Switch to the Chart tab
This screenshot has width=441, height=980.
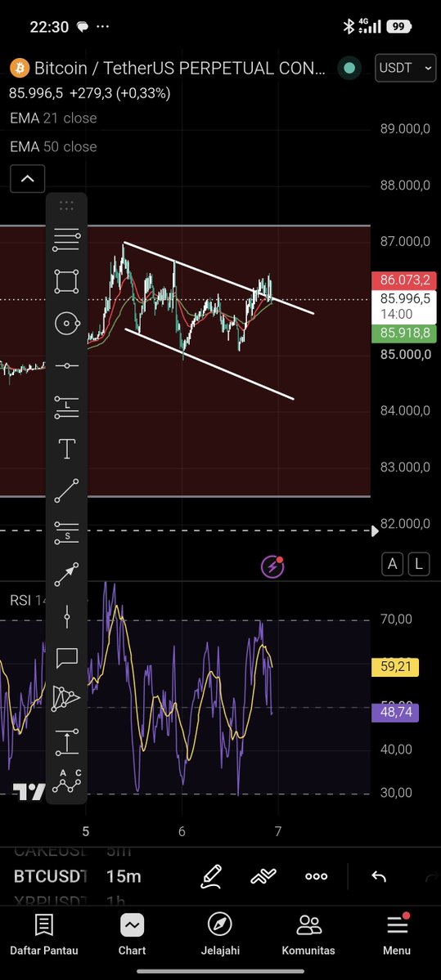click(x=132, y=935)
